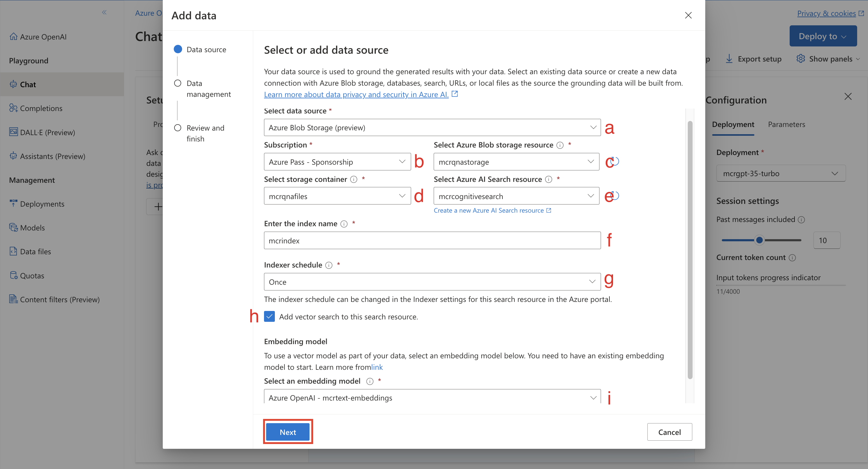Click Show panels text

pos(831,59)
